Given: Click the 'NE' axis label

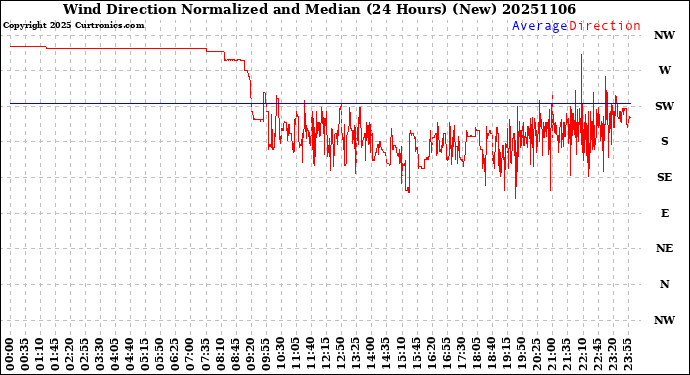Looking at the screenshot, I should (664, 249).
